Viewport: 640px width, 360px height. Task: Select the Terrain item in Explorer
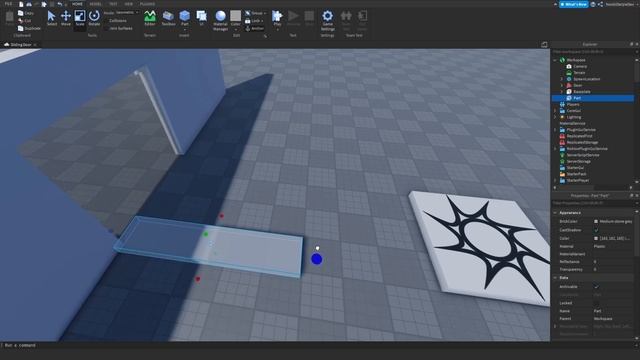[579, 73]
